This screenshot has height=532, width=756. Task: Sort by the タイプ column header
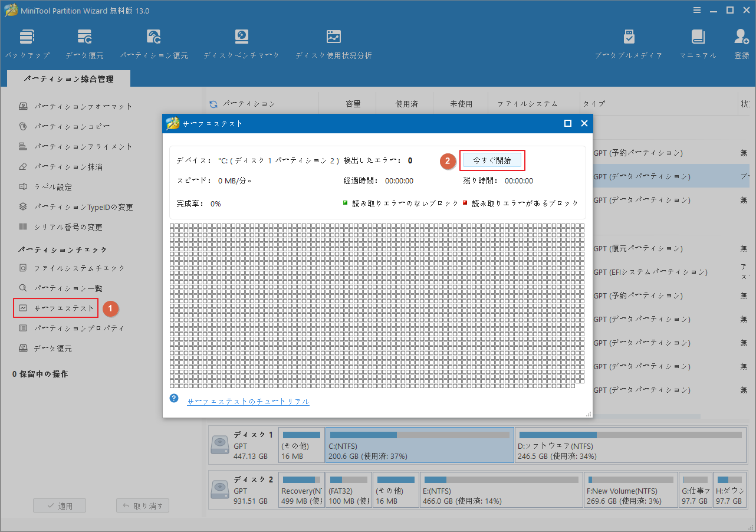(594, 104)
